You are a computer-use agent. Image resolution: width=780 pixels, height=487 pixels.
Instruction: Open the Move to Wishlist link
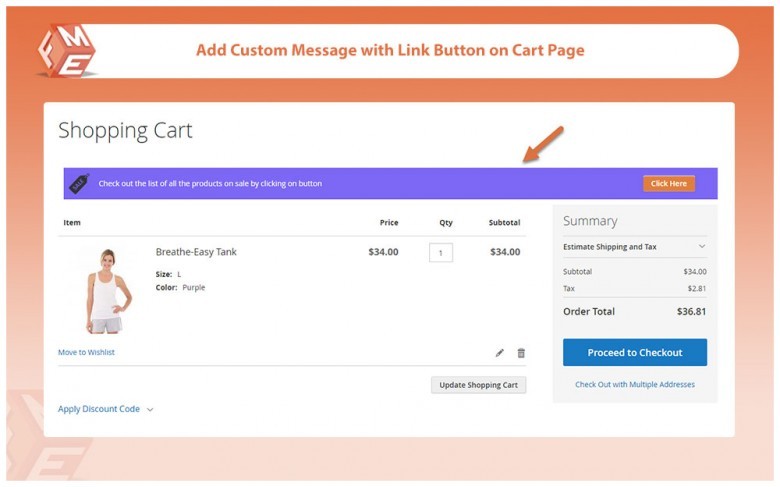pyautogui.click(x=86, y=352)
